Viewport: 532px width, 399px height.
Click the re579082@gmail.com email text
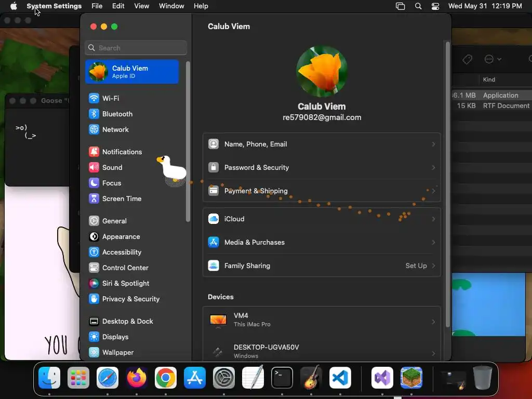(322, 117)
